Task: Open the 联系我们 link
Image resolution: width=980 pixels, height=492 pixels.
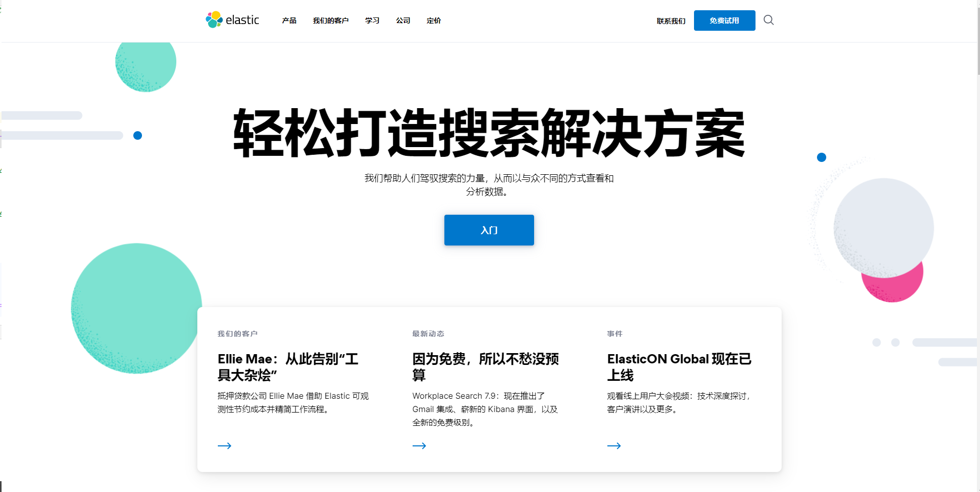Action: click(x=670, y=20)
